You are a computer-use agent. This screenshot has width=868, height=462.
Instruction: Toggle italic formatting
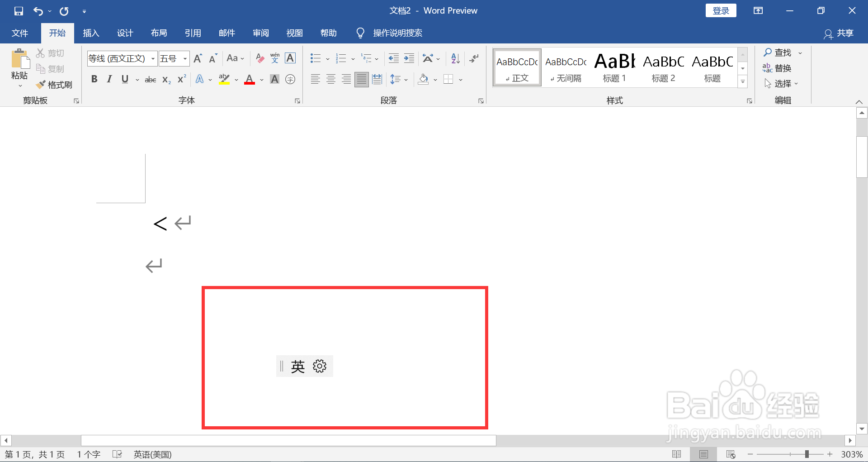click(x=109, y=80)
